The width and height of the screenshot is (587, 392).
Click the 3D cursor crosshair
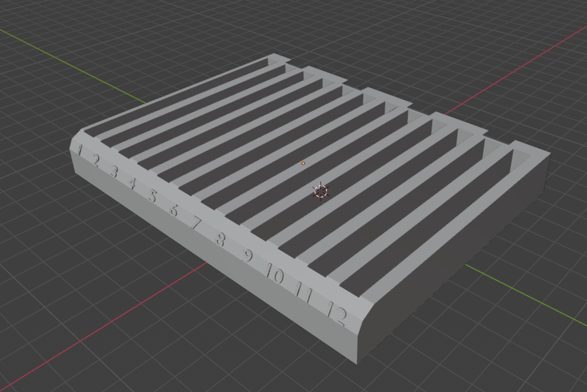coord(321,191)
